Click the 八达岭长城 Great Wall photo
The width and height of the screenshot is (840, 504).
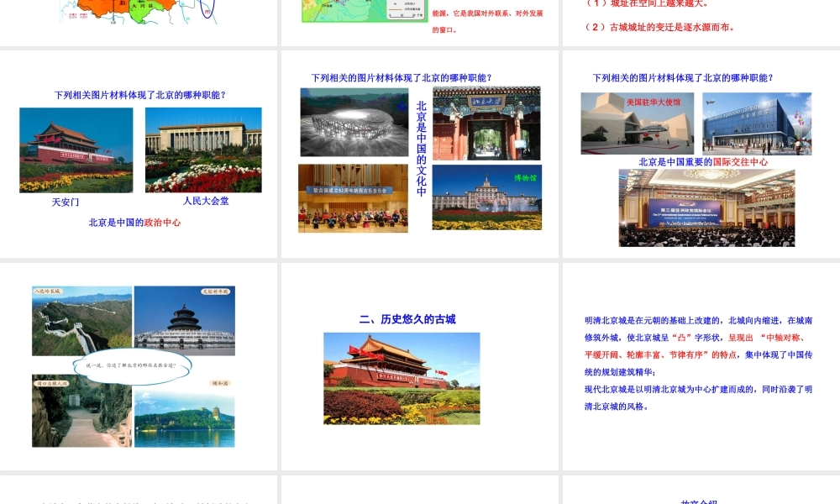click(82, 321)
